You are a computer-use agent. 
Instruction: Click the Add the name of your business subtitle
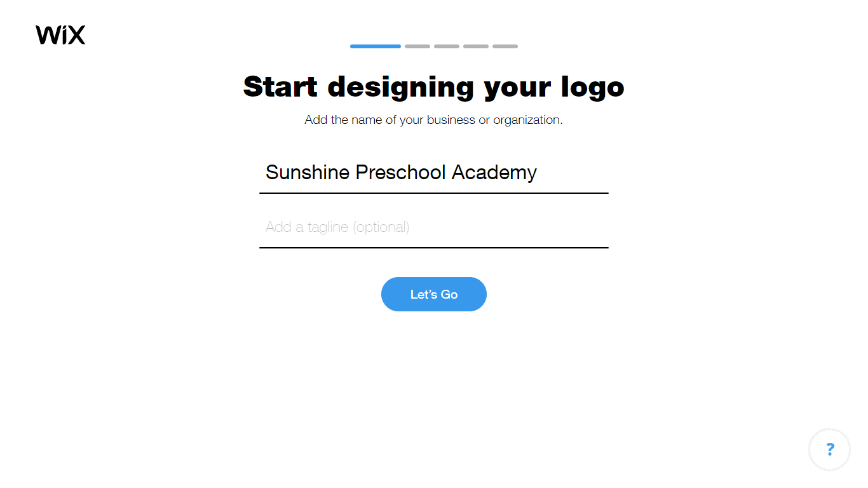click(x=434, y=120)
